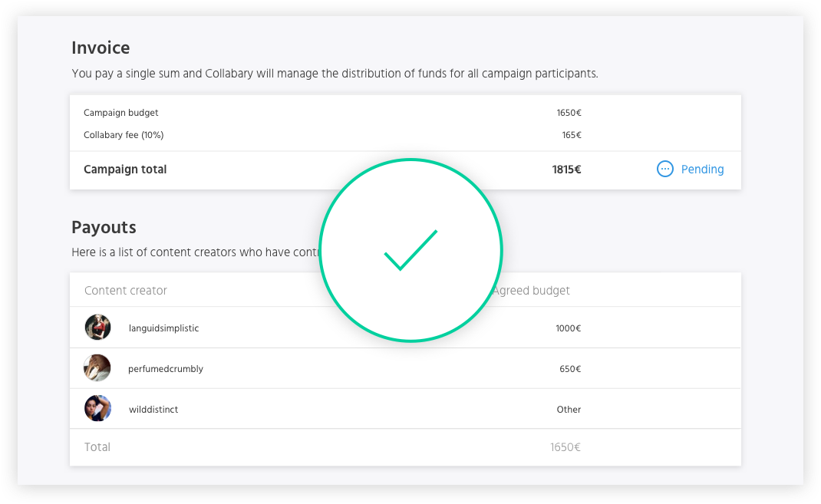The width and height of the screenshot is (821, 504).
Task: Open languidsimplistic's profile avatar
Action: tap(97, 328)
